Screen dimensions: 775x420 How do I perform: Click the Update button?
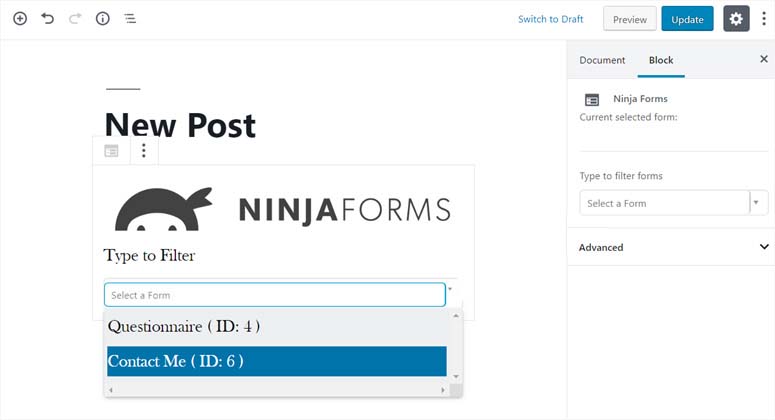(687, 19)
